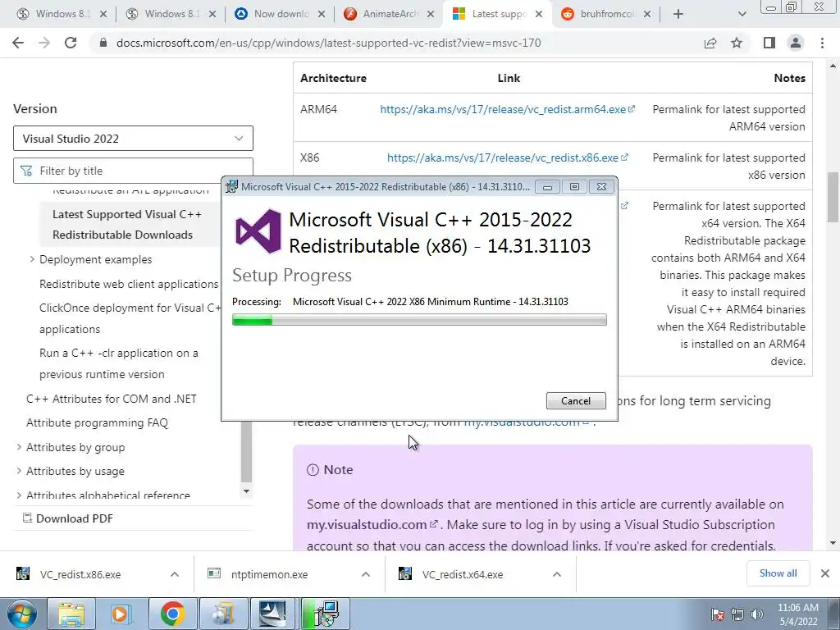Viewport: 840px width, 630px height.
Task: Click the sidebar scroll down arrow
Action: tap(246, 491)
